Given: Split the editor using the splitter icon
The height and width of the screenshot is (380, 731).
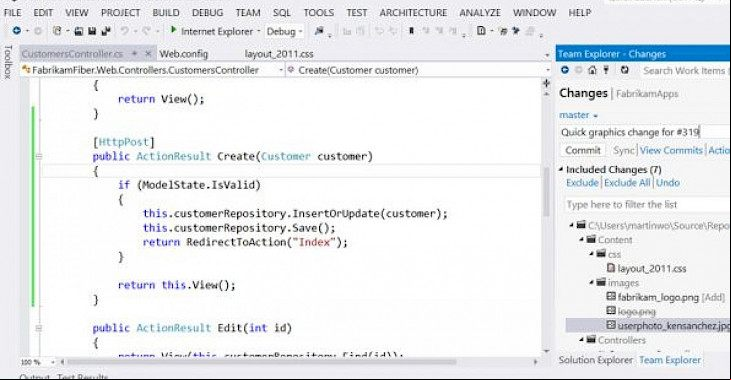Looking at the screenshot, I should pyautogui.click(x=546, y=83).
